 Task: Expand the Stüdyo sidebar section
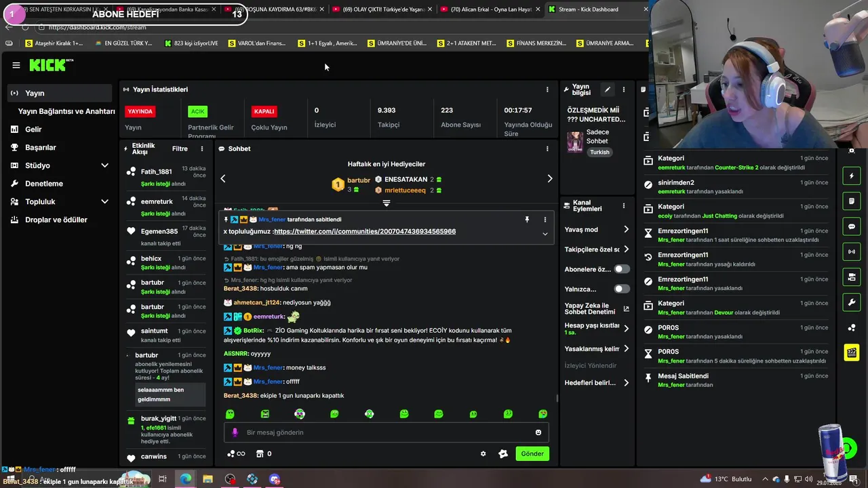pos(104,165)
